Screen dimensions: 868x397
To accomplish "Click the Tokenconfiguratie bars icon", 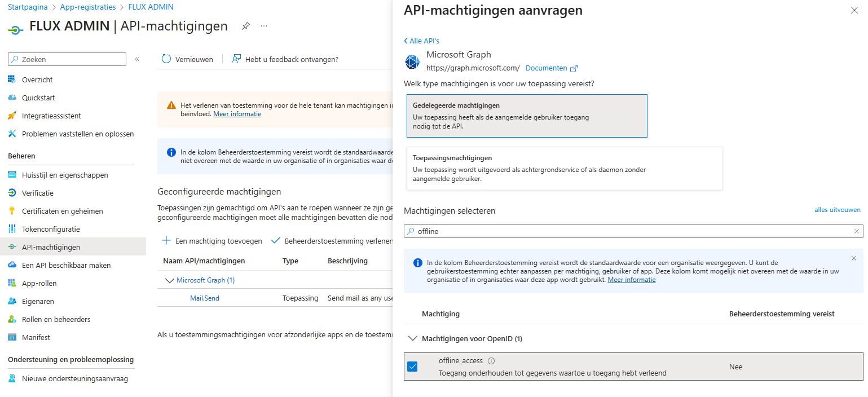I will click(x=12, y=229).
